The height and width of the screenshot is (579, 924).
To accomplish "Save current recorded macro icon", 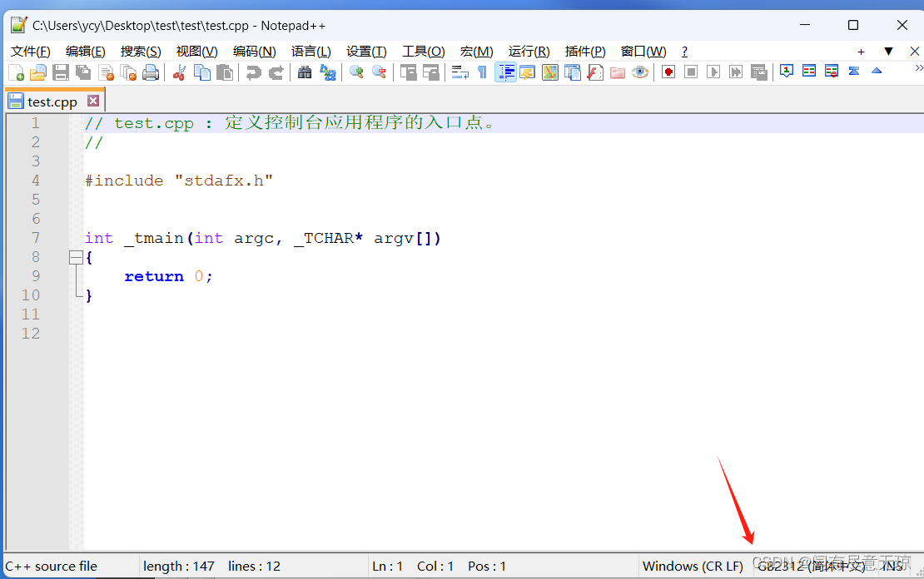I will pos(759,72).
